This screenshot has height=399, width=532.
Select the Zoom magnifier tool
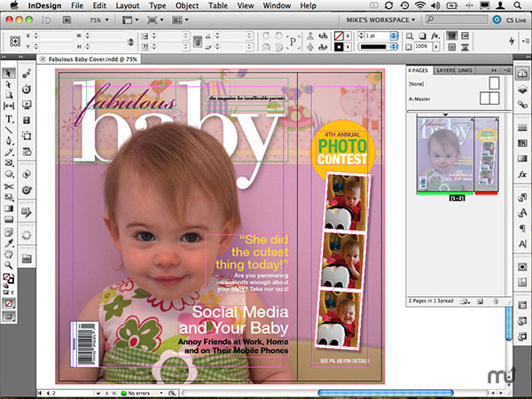10,266
